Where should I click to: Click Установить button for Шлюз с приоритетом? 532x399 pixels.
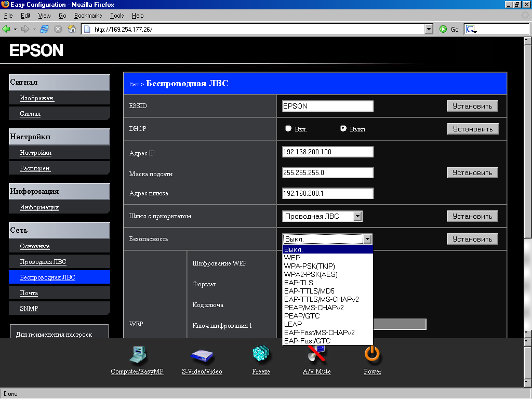pyautogui.click(x=472, y=216)
